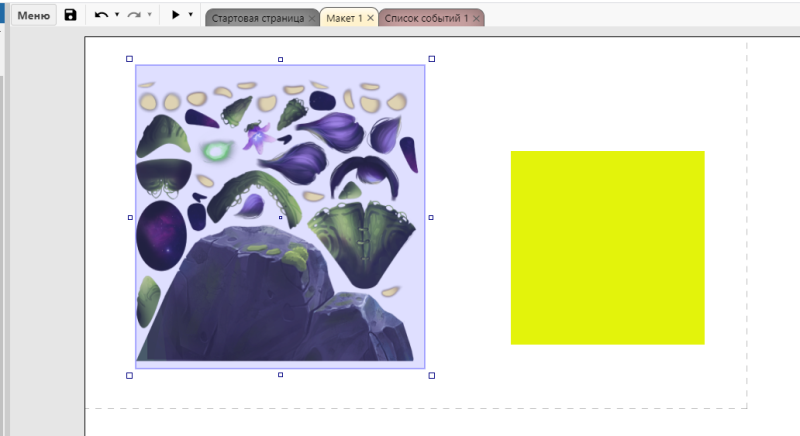The width and height of the screenshot is (800, 436).
Task: Close the Стартовая страница tab
Action: coord(312,18)
